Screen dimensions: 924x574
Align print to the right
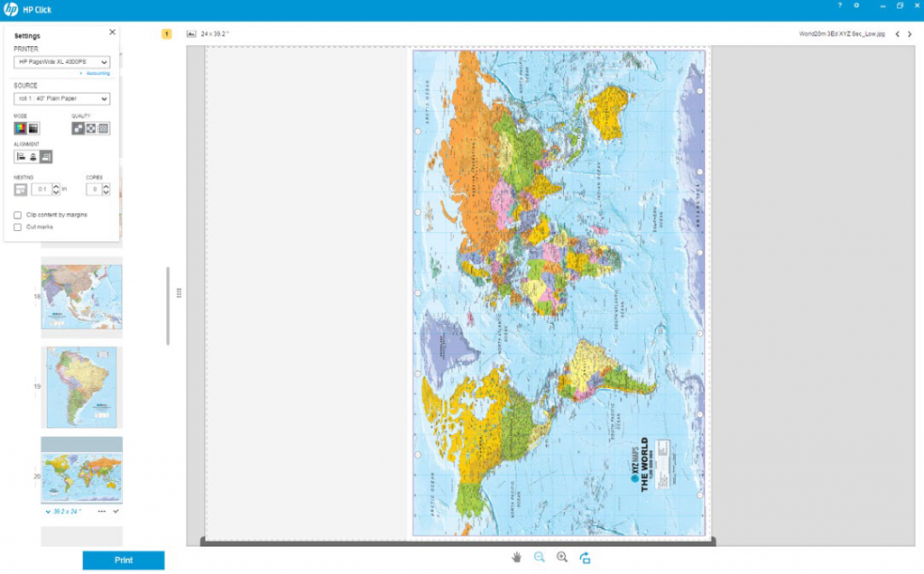click(46, 157)
